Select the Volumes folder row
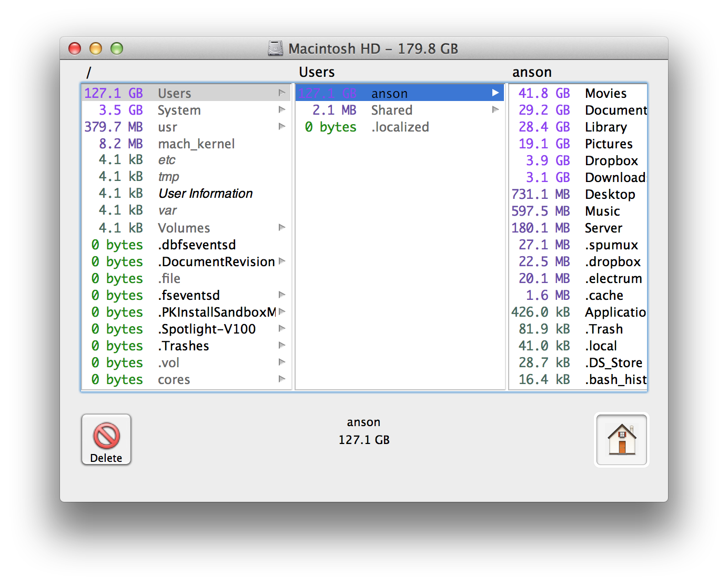The image size is (728, 585). point(186,228)
